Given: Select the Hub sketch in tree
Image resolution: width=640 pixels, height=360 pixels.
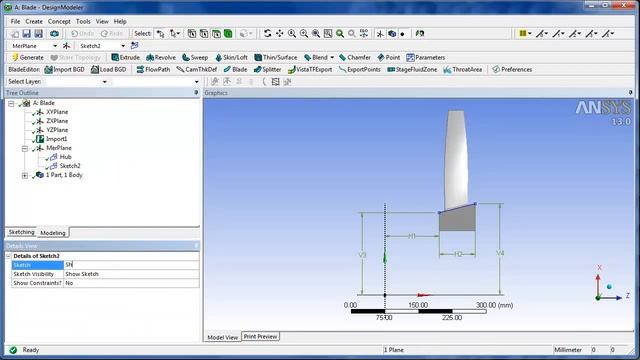Looking at the screenshot, I should (65, 157).
